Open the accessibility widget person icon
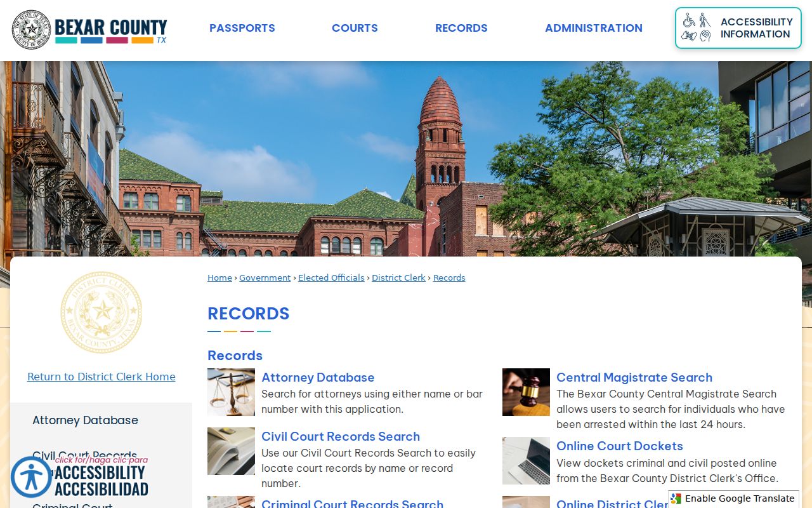This screenshot has width=812, height=508. [31, 477]
